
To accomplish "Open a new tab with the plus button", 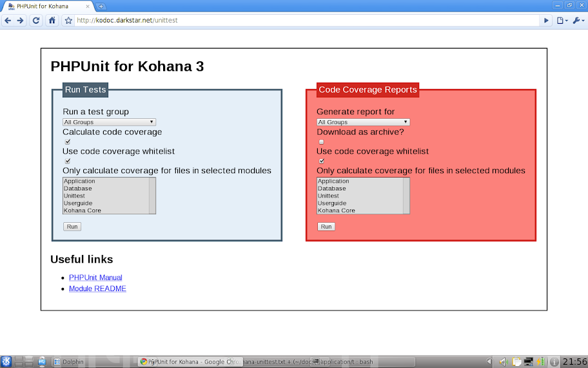I will pos(101,6).
